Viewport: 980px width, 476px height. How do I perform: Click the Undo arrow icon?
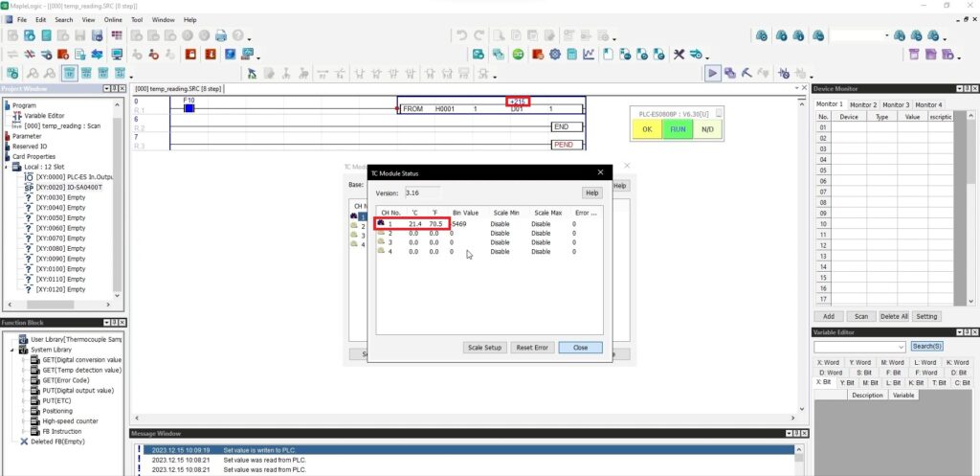coord(462,35)
